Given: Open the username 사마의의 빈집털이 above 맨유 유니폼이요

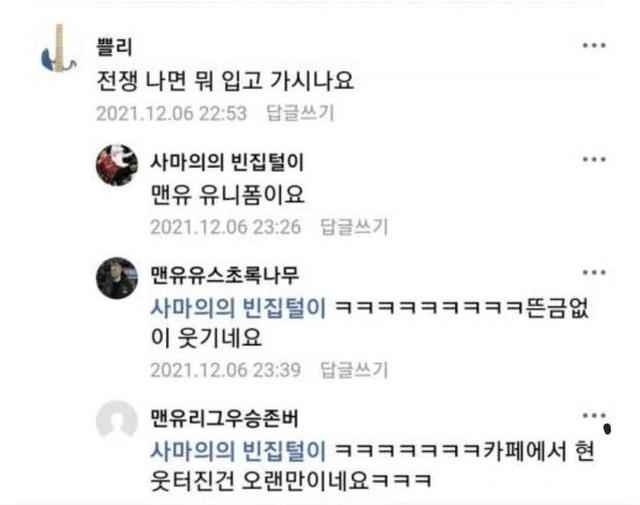Looking at the screenshot, I should tap(227, 162).
